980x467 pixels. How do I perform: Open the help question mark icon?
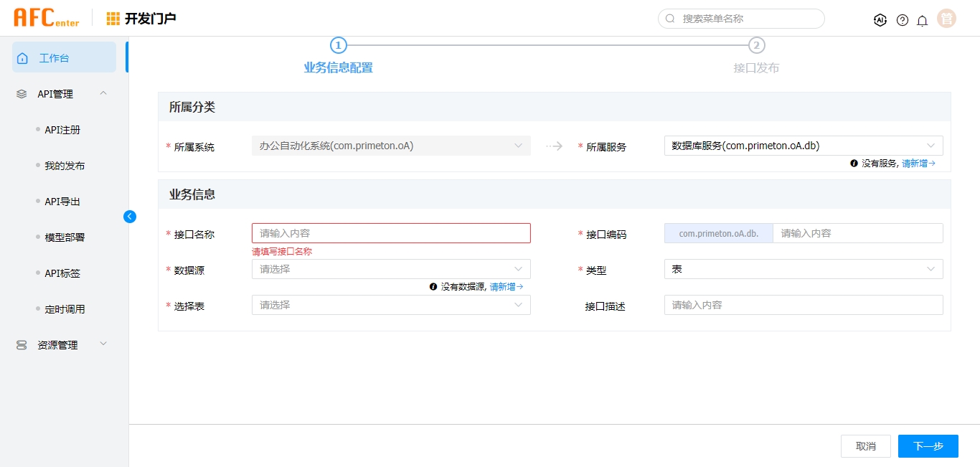[903, 20]
